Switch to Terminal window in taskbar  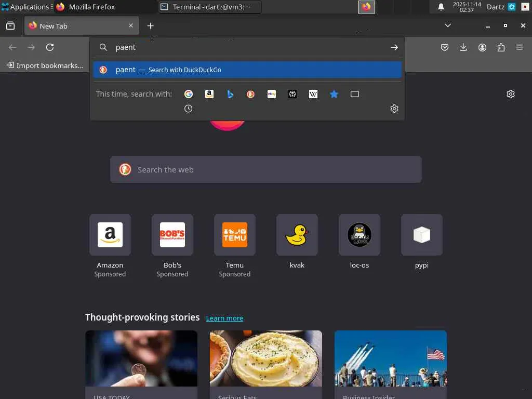pos(210,7)
